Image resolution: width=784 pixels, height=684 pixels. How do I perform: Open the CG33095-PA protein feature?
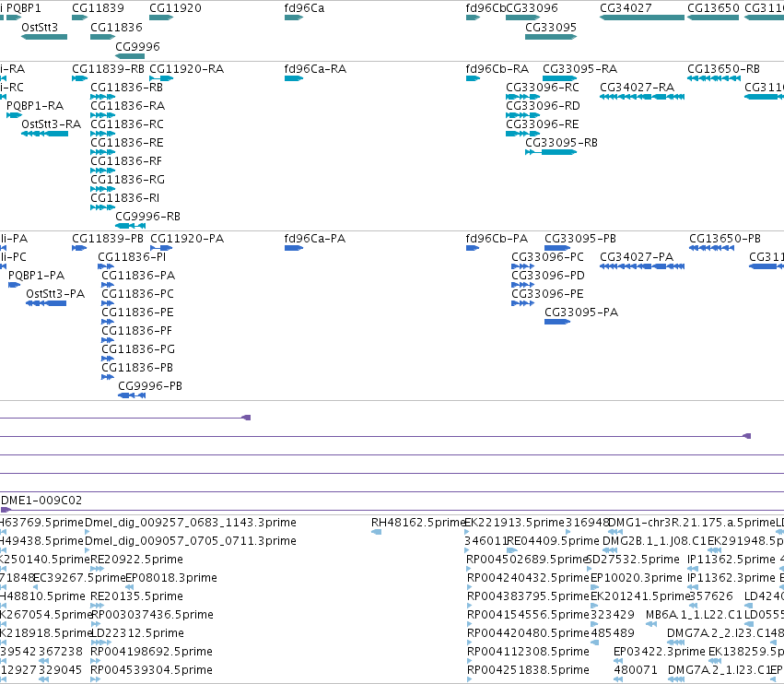557,322
